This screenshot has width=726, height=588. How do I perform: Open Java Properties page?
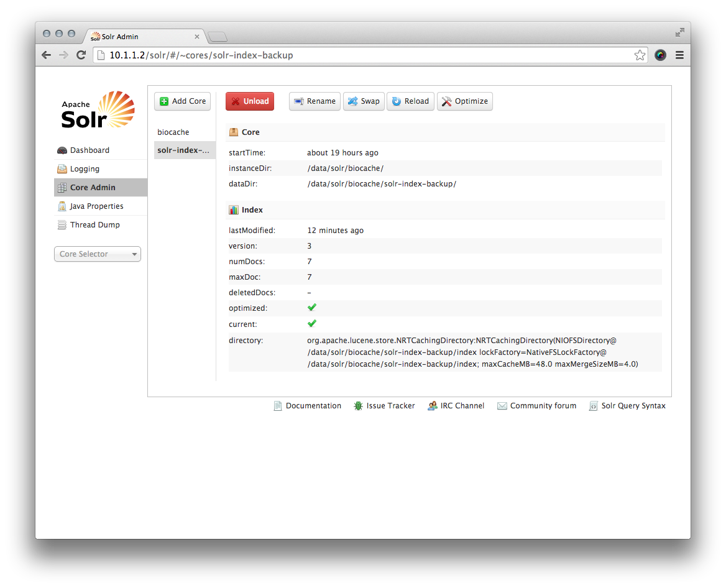101,206
